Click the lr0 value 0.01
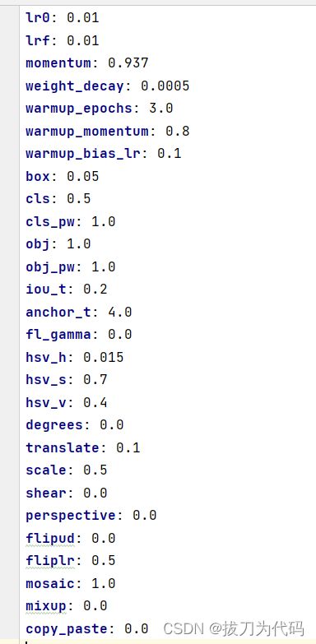Screen dimensions: 316x644 point(82,18)
